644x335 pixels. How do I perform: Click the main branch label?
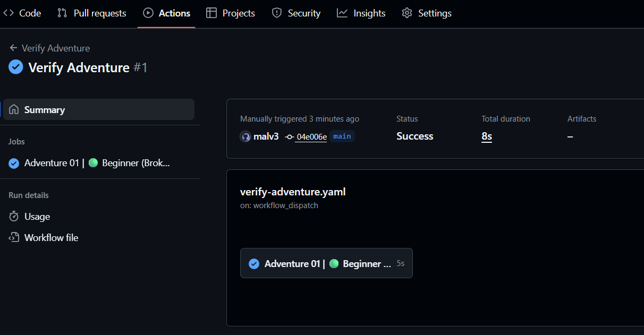pos(342,136)
